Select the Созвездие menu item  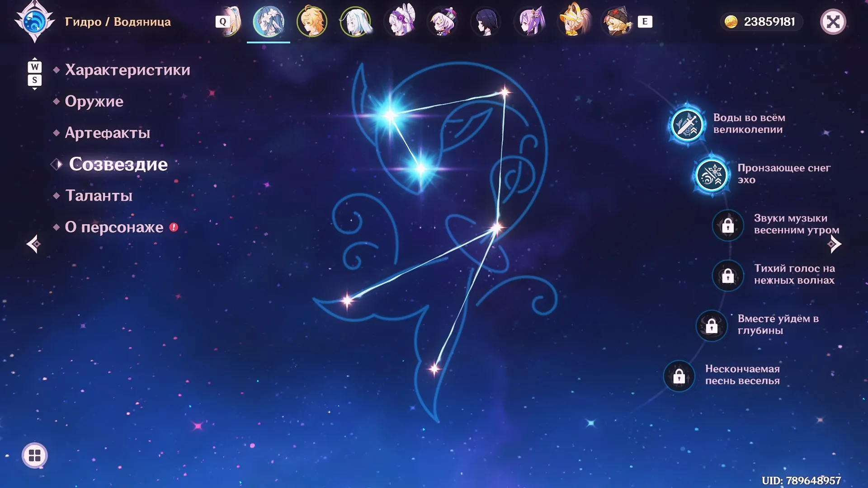(118, 164)
